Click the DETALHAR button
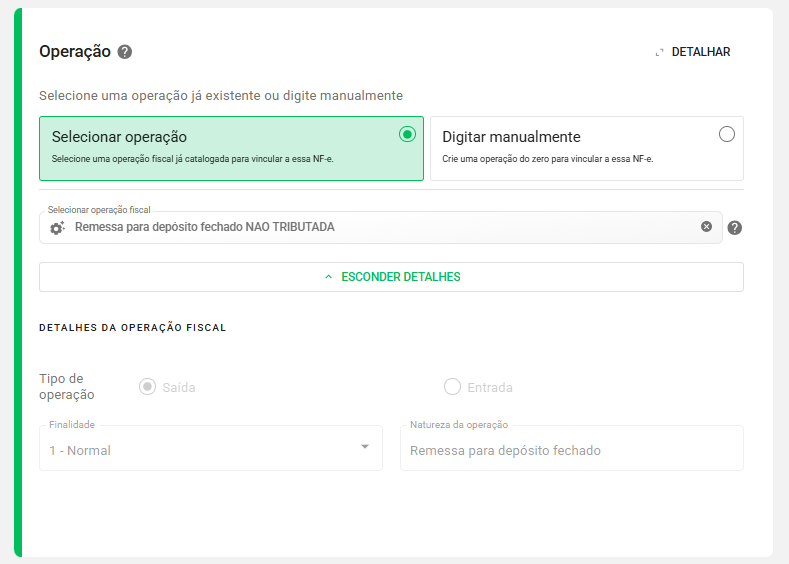Viewport: 789px width, 564px height. point(700,52)
